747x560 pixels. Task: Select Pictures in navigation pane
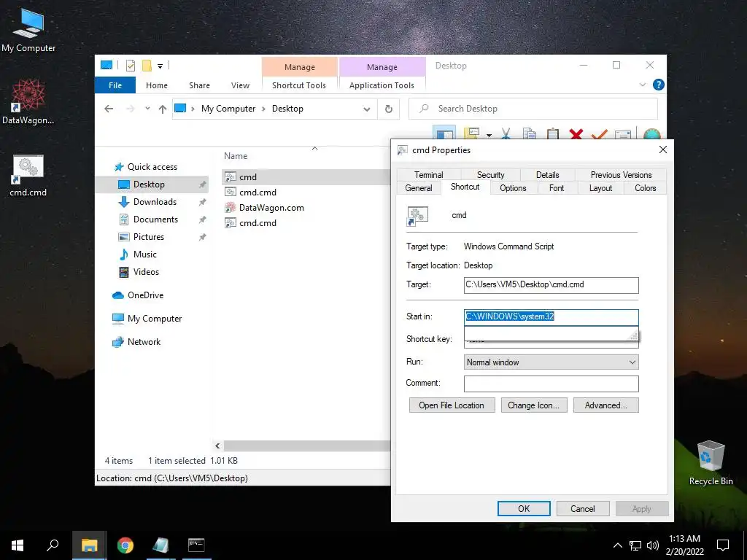[149, 237]
